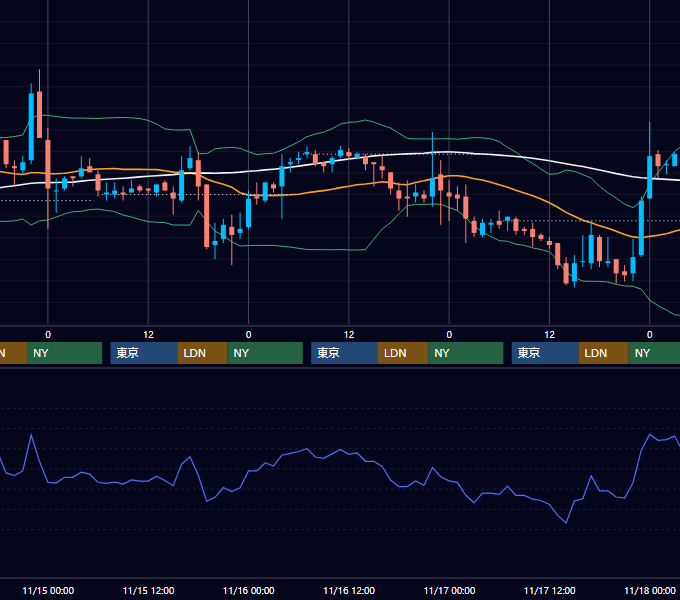680x600 pixels.
Task: Click the 11/17 12:00 date label
Action: pyautogui.click(x=549, y=590)
